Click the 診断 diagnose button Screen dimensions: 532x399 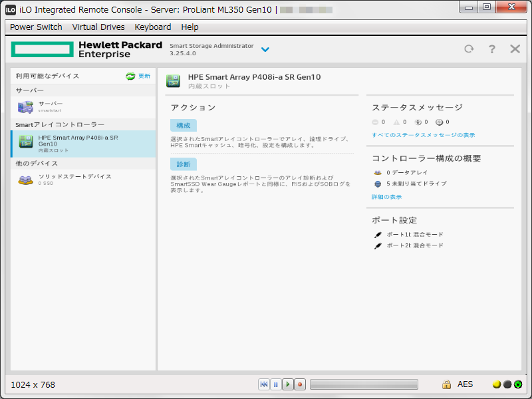pos(184,164)
